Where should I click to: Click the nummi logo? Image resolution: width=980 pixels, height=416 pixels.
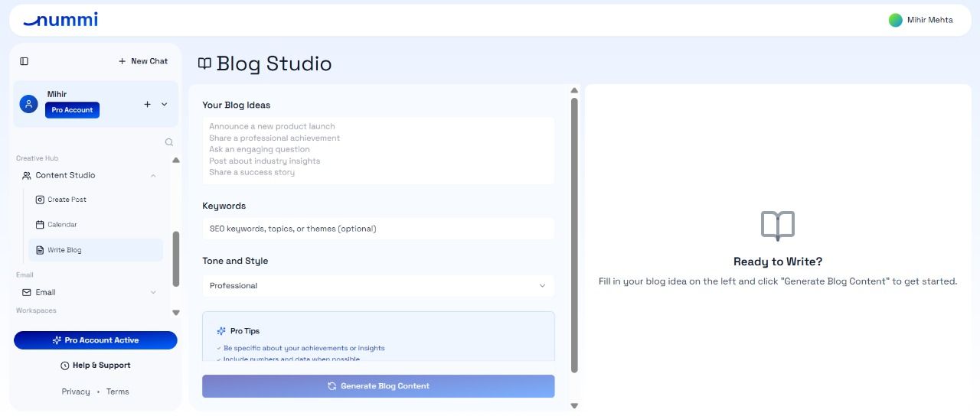pyautogui.click(x=60, y=20)
